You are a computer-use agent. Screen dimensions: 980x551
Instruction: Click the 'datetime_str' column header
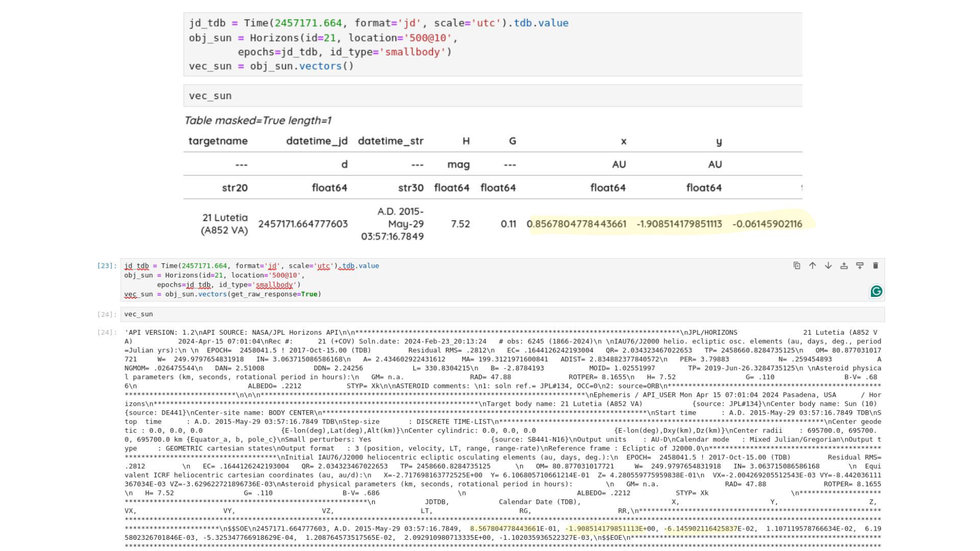(x=390, y=141)
